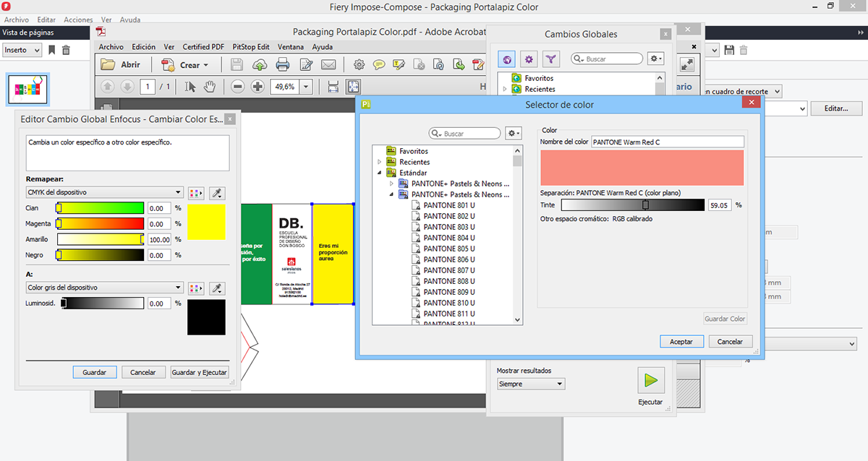Click the Guardar y Ejecutar button

[199, 373]
